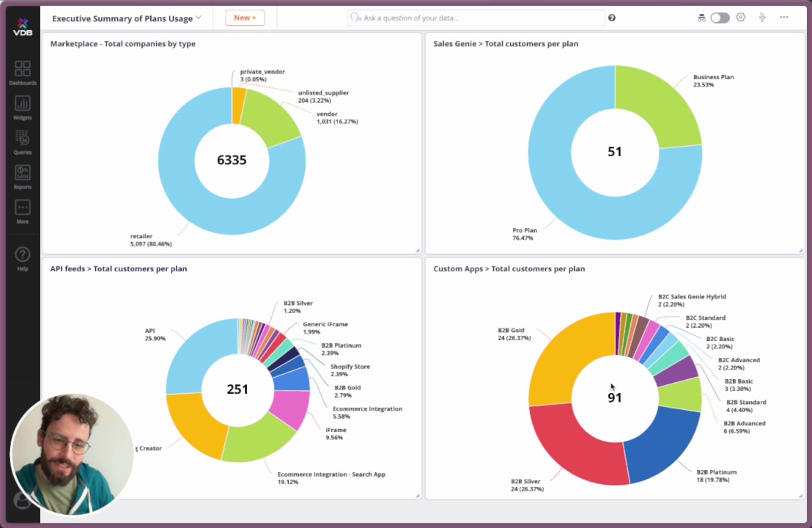Viewport: 812px width, 528px height.
Task: Click the 251 total in API feeds donut
Action: pos(237,389)
